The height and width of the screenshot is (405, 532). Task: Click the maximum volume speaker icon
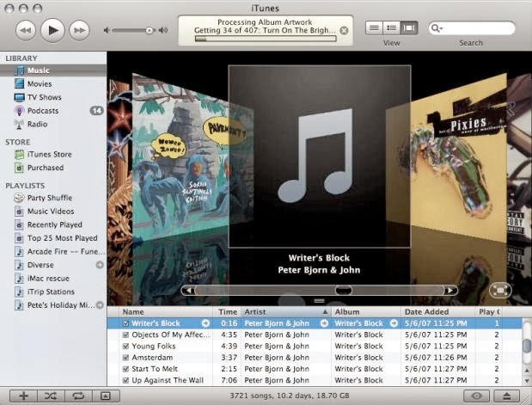tap(163, 30)
